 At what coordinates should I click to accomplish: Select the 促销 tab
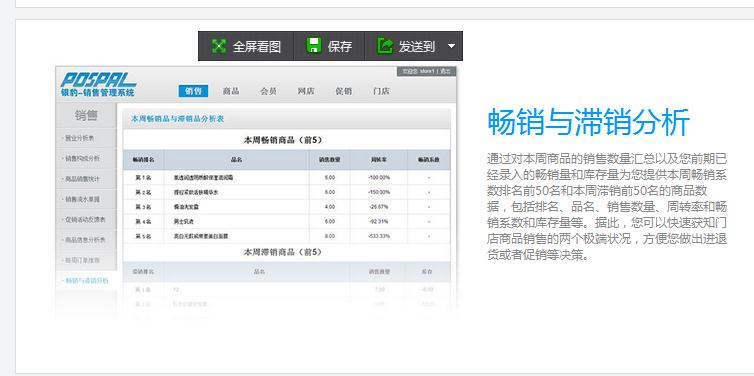click(x=344, y=91)
